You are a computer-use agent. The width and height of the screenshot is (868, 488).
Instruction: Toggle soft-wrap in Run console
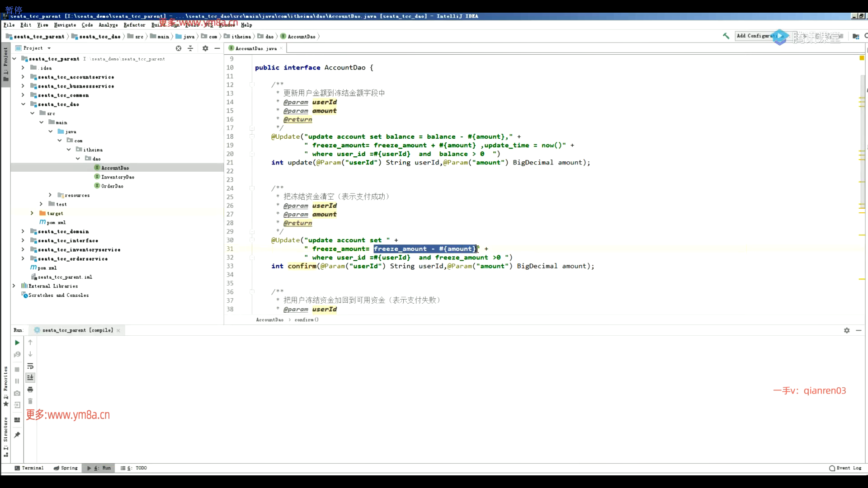30,366
